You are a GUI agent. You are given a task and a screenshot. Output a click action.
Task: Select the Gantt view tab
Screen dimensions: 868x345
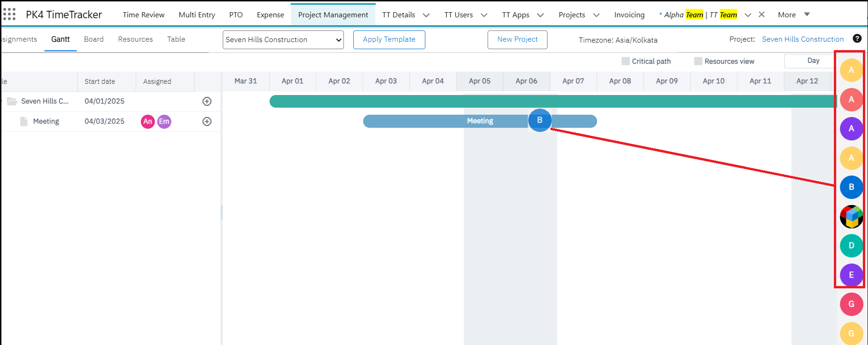pos(60,39)
